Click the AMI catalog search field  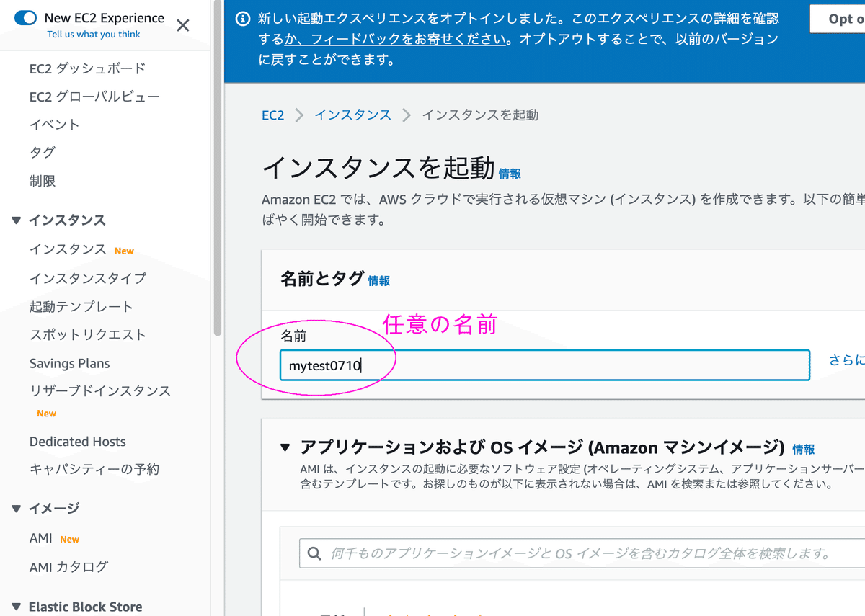582,553
